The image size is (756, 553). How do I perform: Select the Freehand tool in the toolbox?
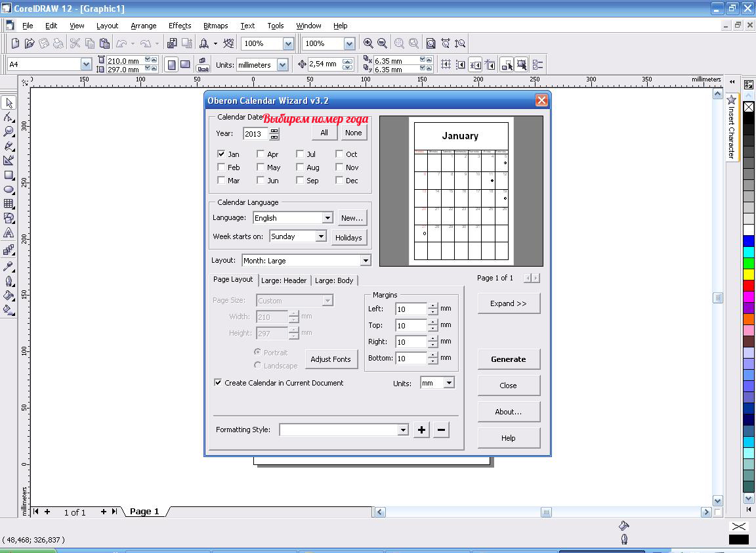pos(9,146)
